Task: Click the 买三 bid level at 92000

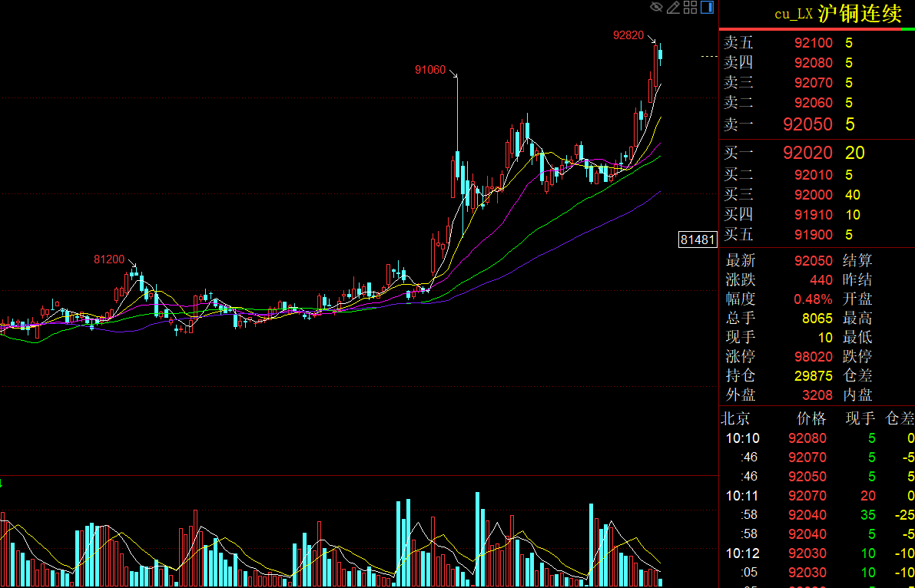Action: click(813, 195)
